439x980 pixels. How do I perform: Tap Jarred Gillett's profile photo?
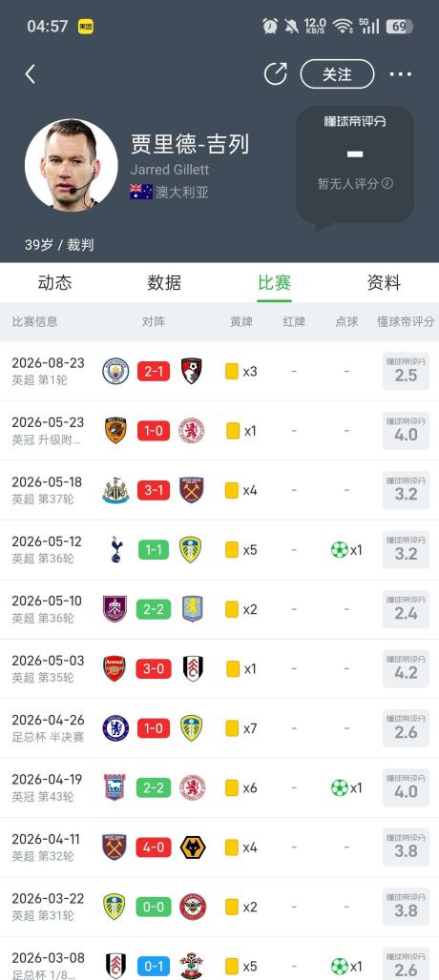(71, 165)
